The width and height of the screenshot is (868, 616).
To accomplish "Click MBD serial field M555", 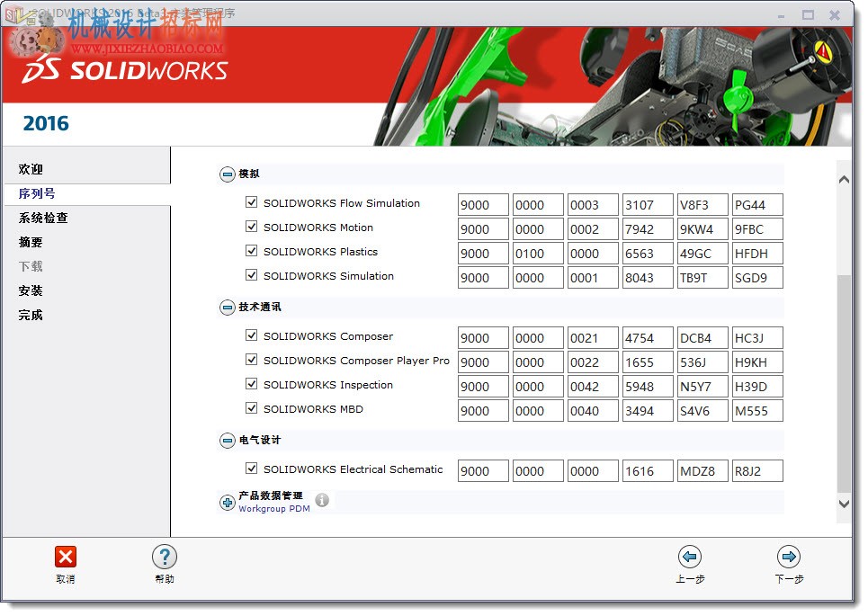I will pyautogui.click(x=757, y=411).
